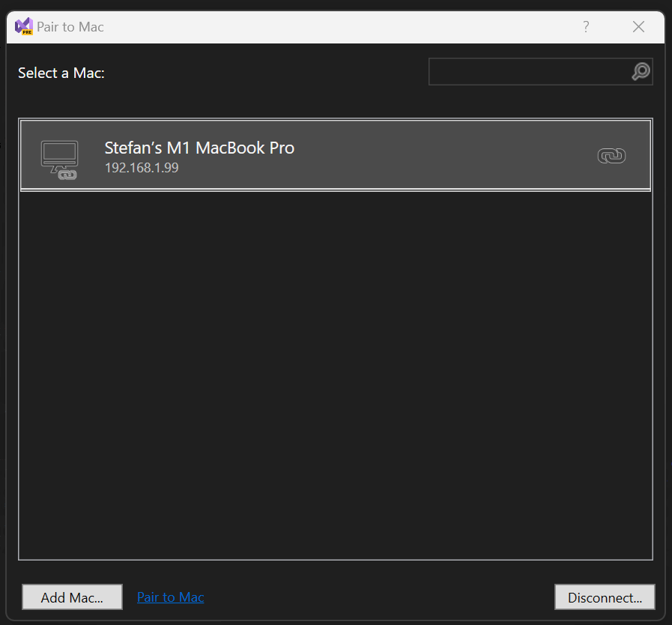Click the small chain badge beneath the monitor icon
The image size is (672, 625).
[x=67, y=174]
